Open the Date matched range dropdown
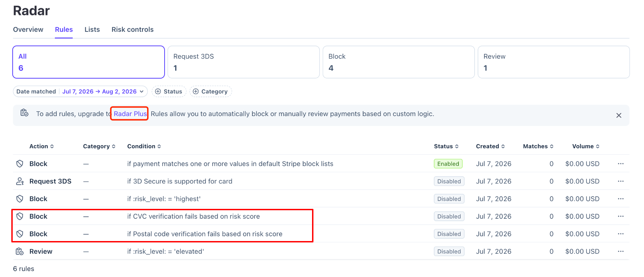 click(x=80, y=91)
